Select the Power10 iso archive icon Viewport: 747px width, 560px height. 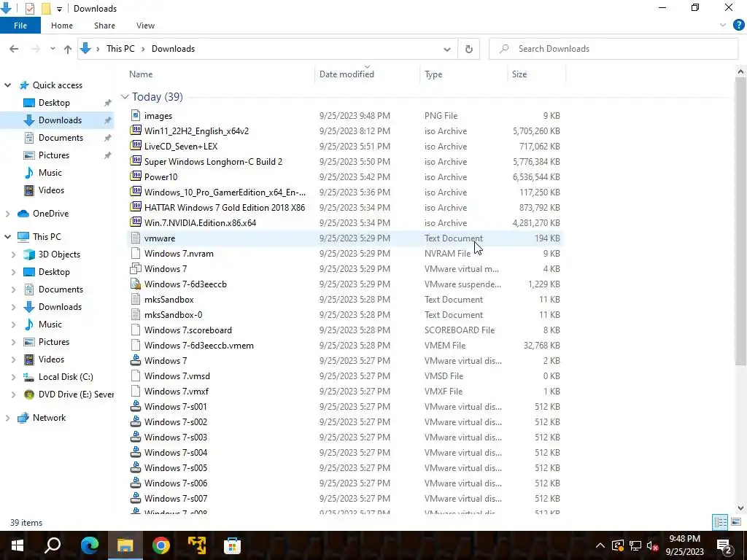click(136, 176)
